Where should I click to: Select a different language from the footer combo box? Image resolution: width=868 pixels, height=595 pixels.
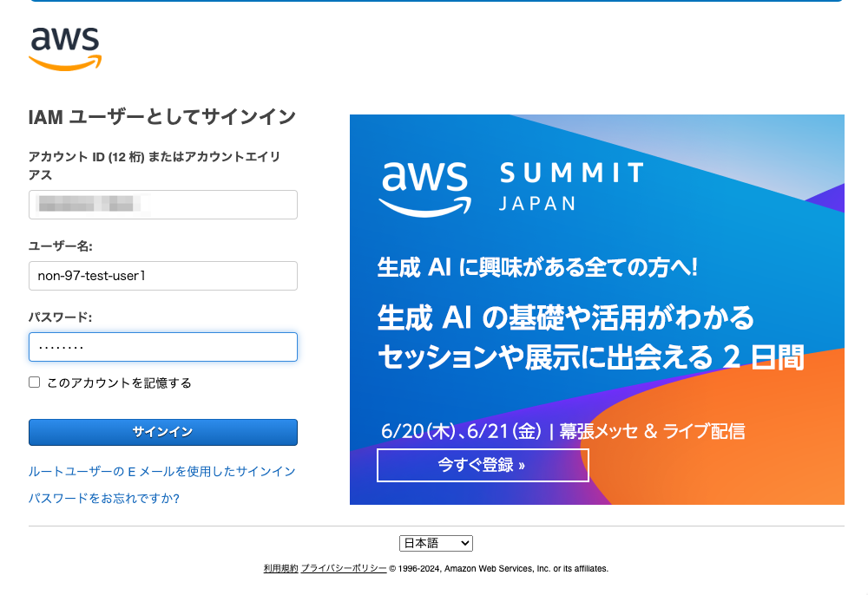[x=436, y=542]
